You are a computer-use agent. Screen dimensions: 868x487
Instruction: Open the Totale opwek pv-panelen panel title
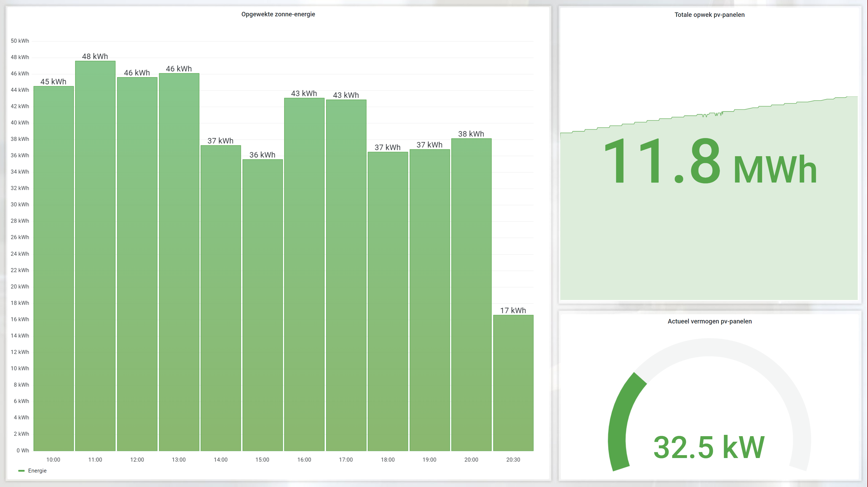pos(709,15)
